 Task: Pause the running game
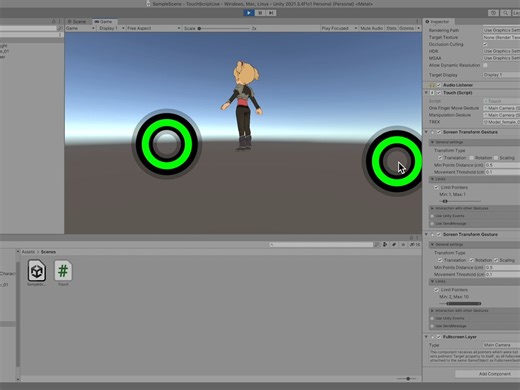pyautogui.click(x=260, y=13)
